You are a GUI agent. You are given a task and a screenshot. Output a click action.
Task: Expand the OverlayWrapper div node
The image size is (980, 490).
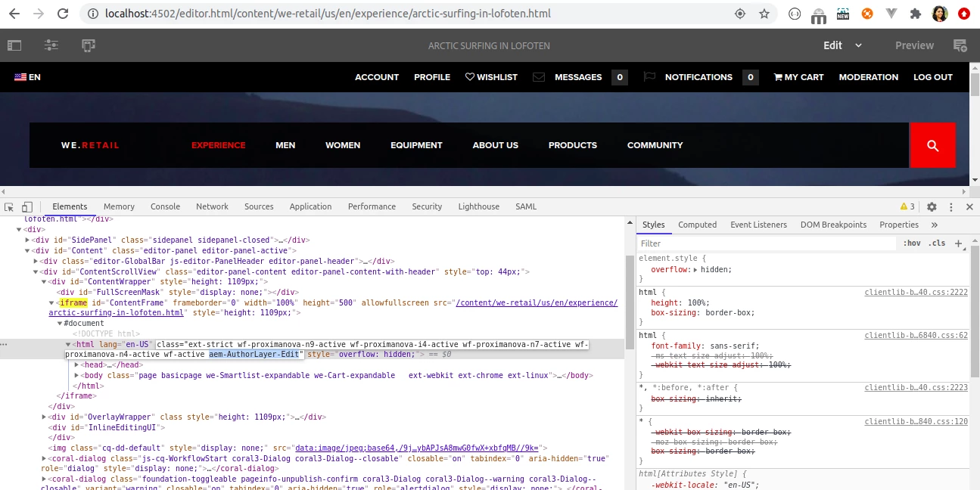point(45,417)
